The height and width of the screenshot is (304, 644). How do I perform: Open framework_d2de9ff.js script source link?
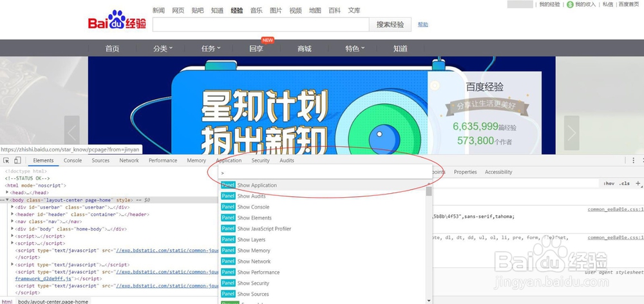[x=42, y=278]
